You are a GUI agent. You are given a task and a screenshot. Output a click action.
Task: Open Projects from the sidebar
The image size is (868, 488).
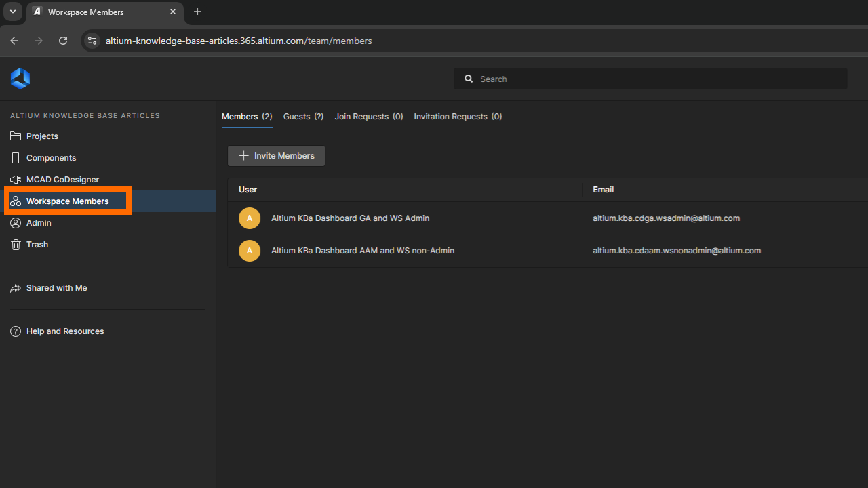pyautogui.click(x=42, y=136)
